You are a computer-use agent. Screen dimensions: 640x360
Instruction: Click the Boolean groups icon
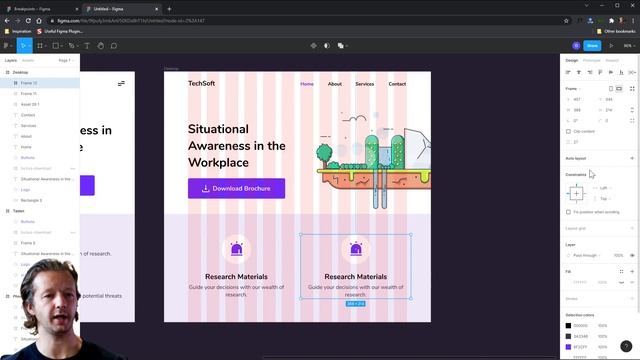(341, 46)
